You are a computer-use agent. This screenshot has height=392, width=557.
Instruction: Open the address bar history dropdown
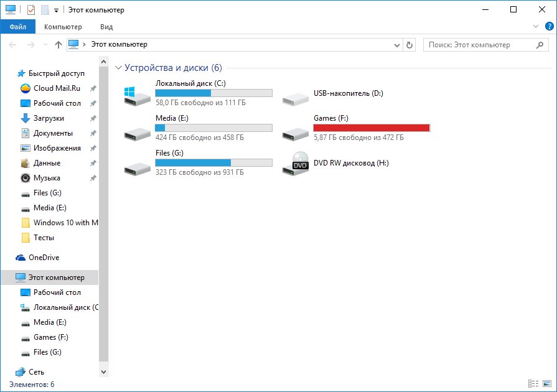pos(398,45)
